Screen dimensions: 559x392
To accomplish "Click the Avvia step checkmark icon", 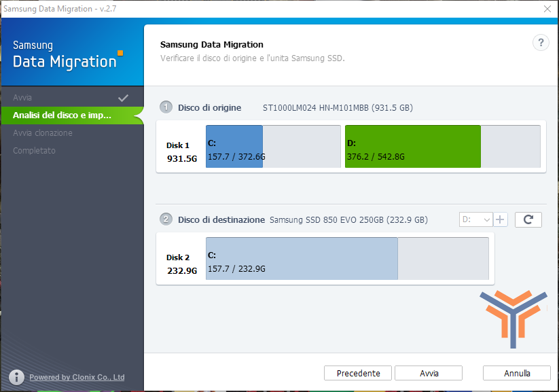I will point(123,98).
